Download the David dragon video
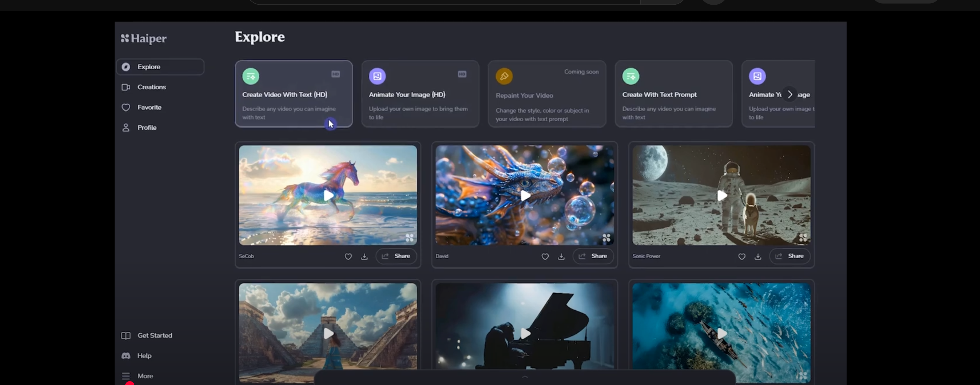The height and width of the screenshot is (385, 980). pyautogui.click(x=561, y=256)
